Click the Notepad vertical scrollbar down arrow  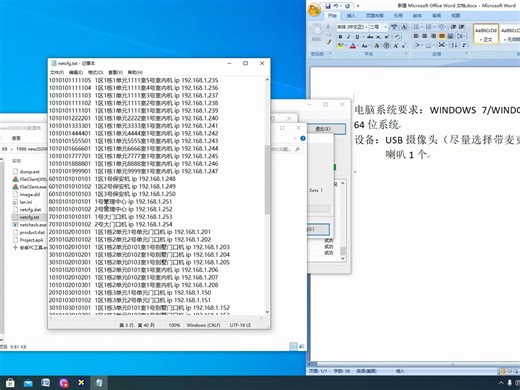coord(267,312)
